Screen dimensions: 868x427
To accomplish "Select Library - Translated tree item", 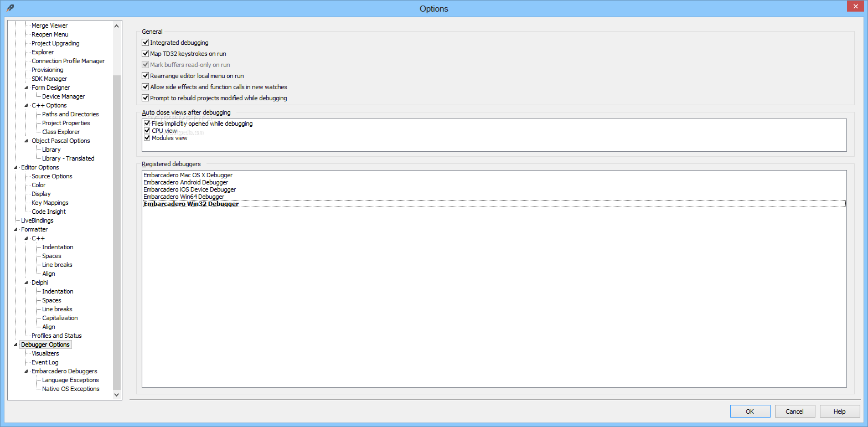I will 68,158.
